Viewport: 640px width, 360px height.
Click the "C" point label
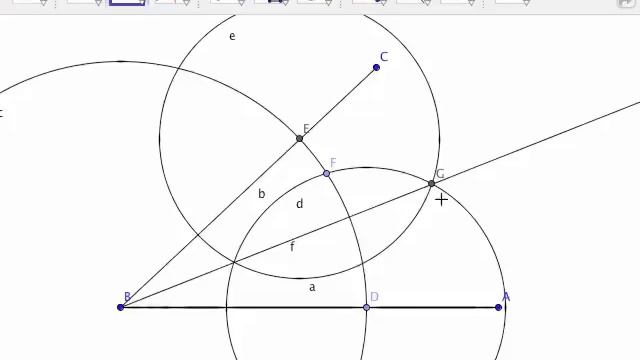tap(384, 57)
